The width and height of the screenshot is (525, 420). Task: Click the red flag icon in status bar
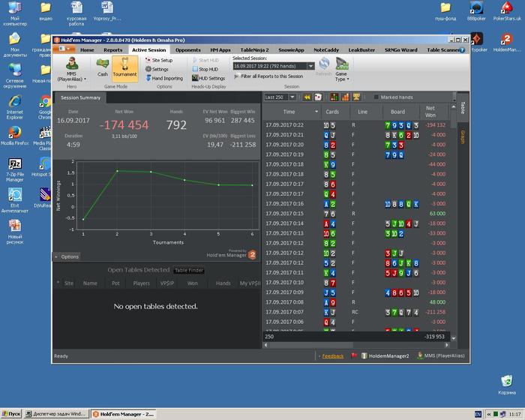[x=354, y=355]
